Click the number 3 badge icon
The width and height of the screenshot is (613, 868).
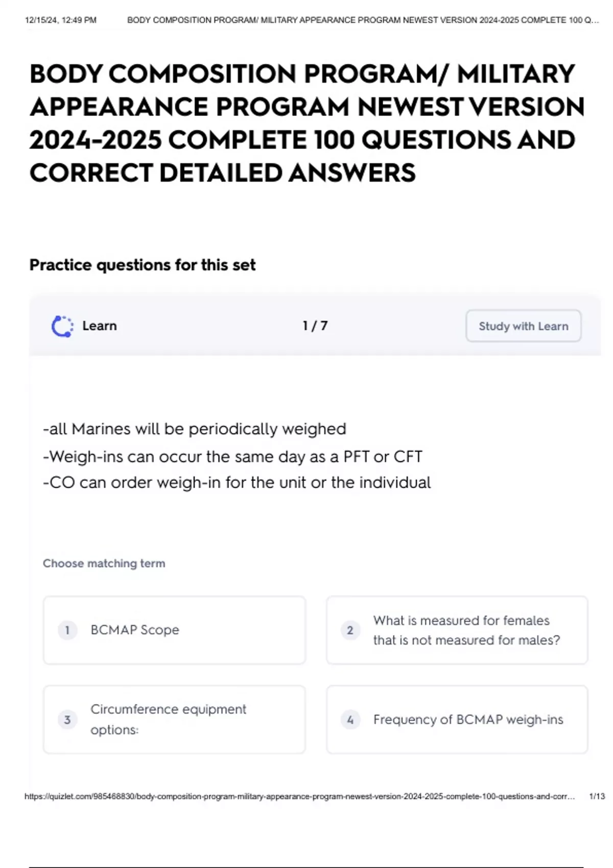click(67, 720)
